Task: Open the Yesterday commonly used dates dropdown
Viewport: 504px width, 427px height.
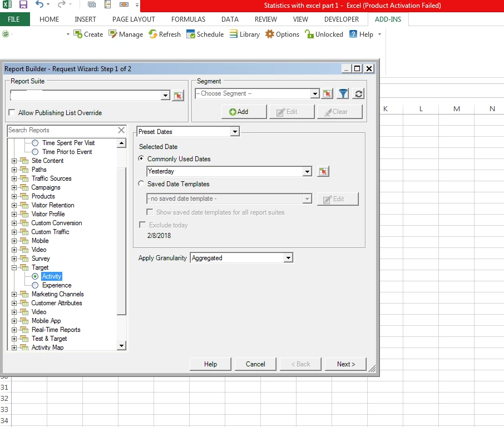Action: (x=307, y=171)
